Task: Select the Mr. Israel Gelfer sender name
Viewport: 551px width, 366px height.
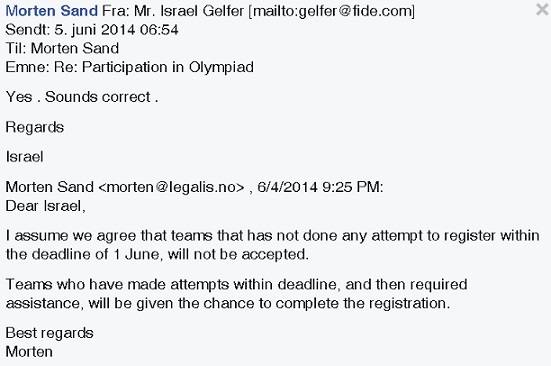Action: [189, 11]
